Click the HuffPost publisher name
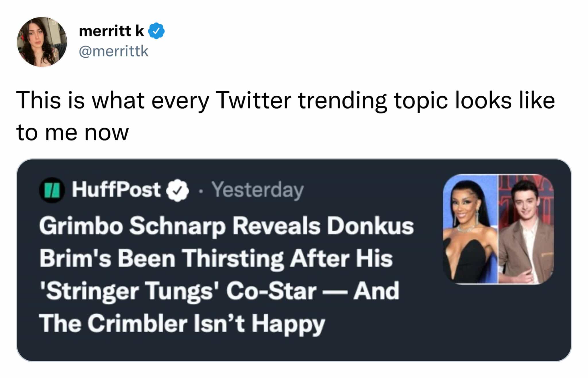The width and height of the screenshot is (588, 378). click(116, 190)
